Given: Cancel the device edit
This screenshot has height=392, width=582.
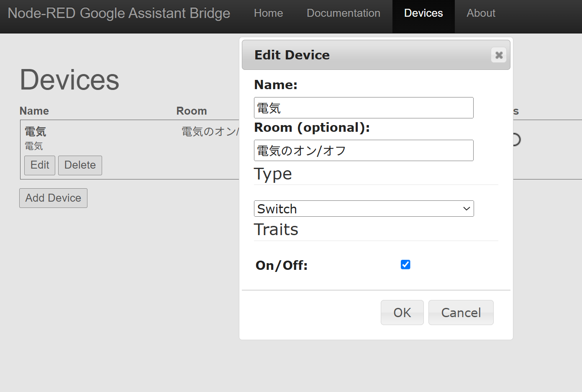Looking at the screenshot, I should pos(461,313).
